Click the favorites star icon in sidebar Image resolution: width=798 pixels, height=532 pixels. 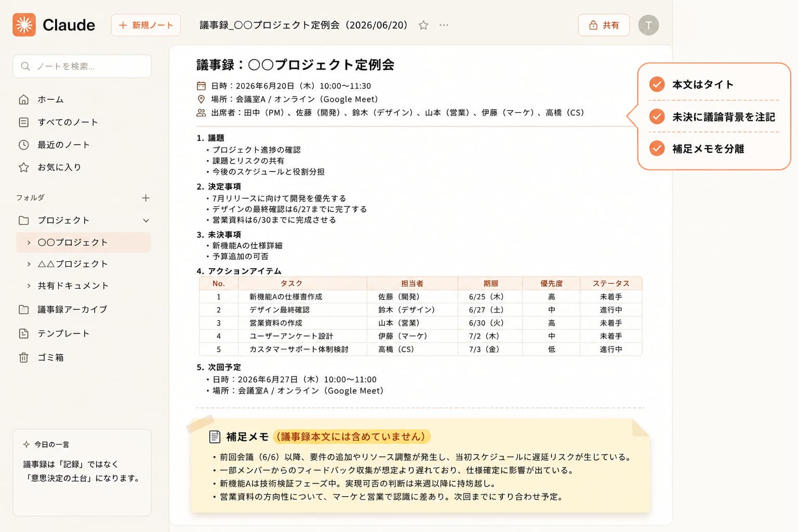[24, 167]
